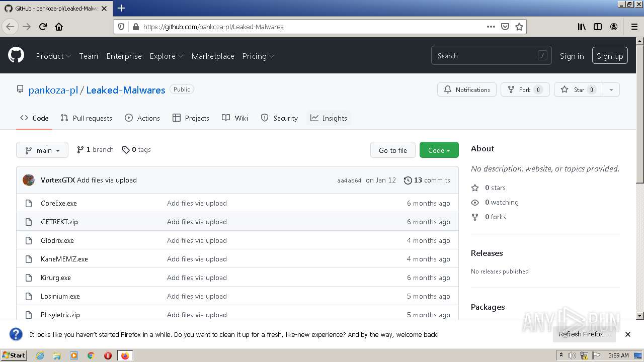Click the Enterprise nav link
The width and height of the screenshot is (644, 362).
[124, 56]
